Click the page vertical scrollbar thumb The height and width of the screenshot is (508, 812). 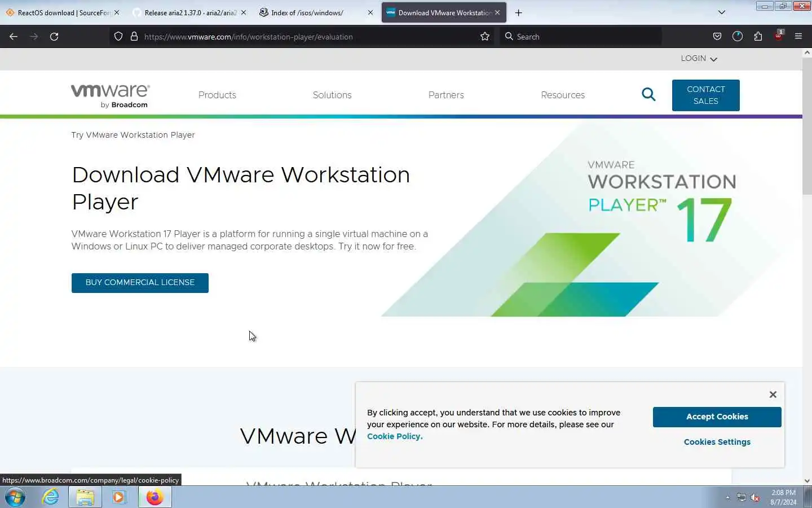(x=807, y=126)
